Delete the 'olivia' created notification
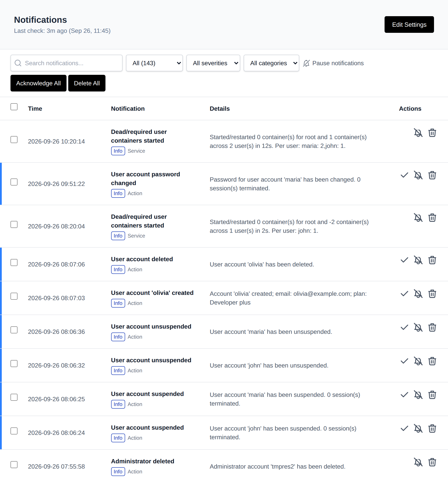448x483 pixels. (432, 294)
